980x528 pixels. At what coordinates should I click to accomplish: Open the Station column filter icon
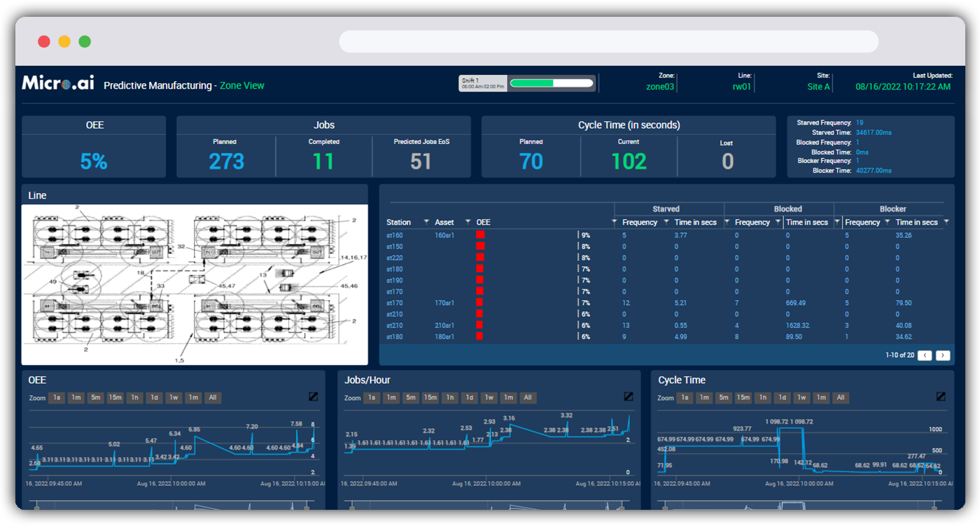426,222
